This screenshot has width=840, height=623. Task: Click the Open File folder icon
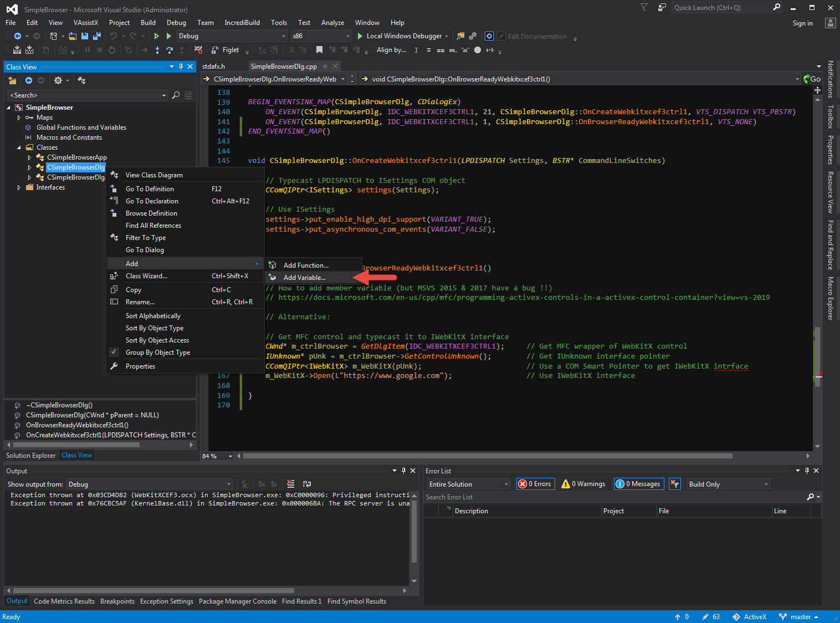point(73,36)
